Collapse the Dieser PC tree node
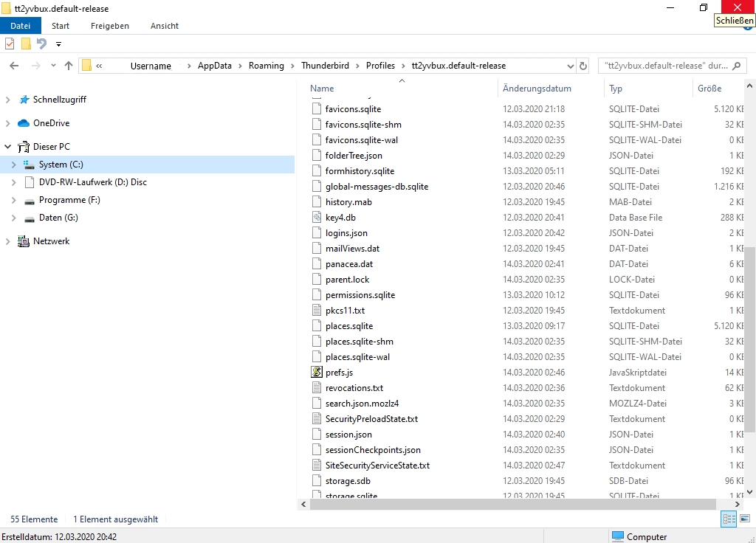Viewport: 756px width, 543px height. click(x=8, y=147)
